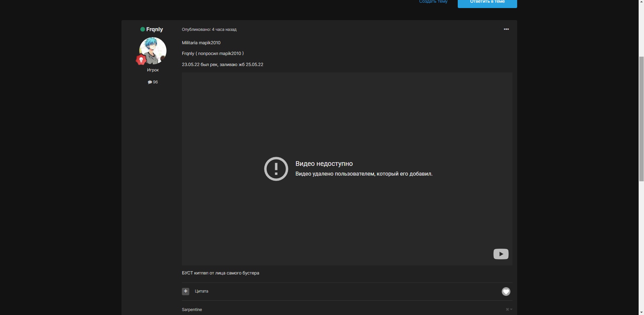Screen dimensions: 644x315
Task: Click the speech bubble post count icon
Action: coord(150,82)
